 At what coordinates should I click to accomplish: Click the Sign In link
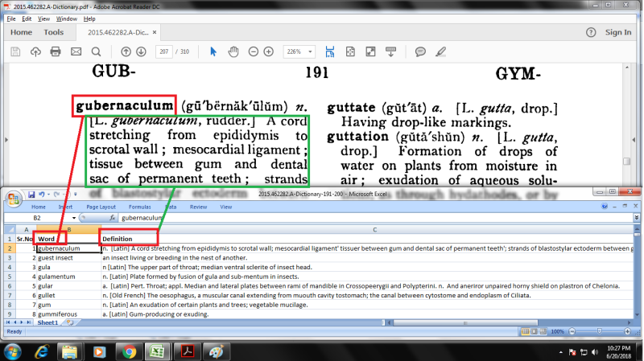pos(617,32)
